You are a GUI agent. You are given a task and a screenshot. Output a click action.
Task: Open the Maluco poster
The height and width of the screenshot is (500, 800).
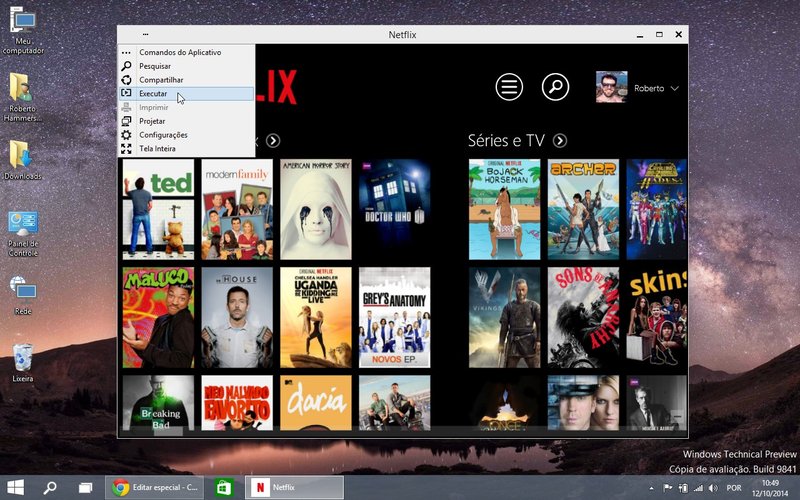coord(158,317)
